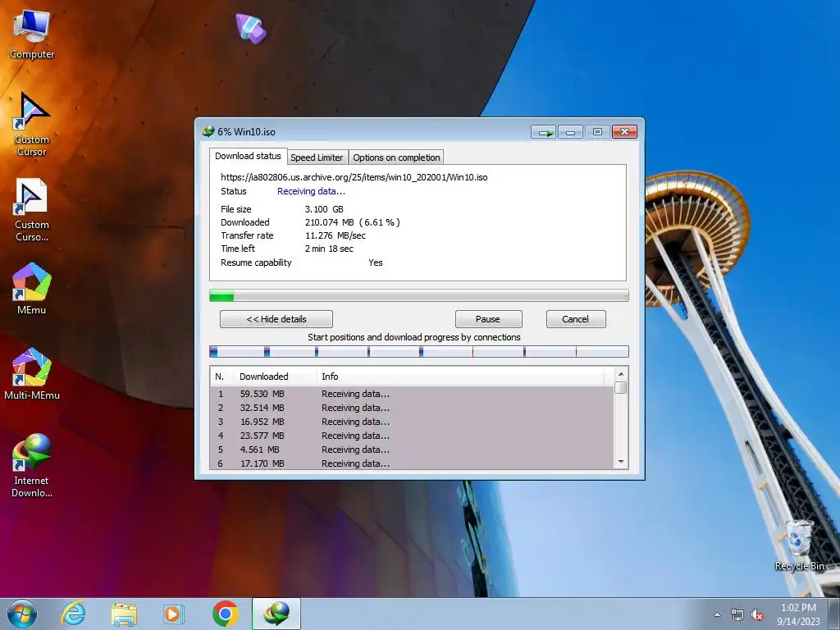Screen dimensions: 840x630
Task: Click the archive.org download URL text
Action: pyautogui.click(x=354, y=177)
